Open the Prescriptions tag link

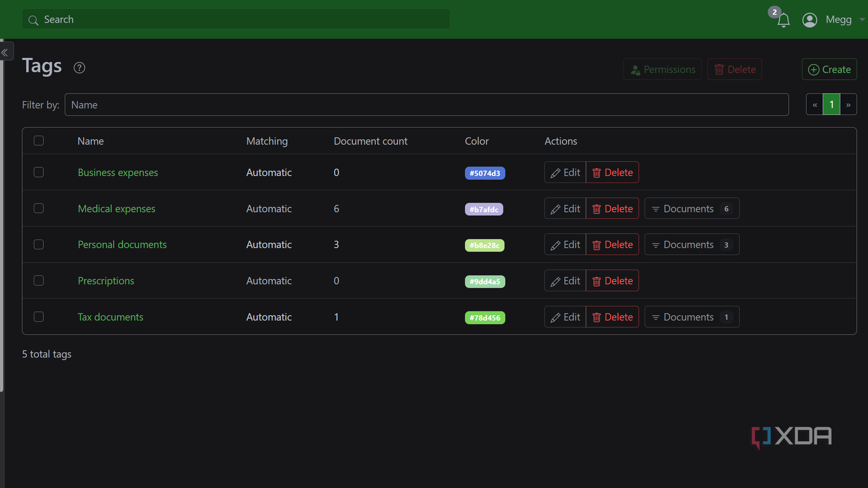coord(106,281)
